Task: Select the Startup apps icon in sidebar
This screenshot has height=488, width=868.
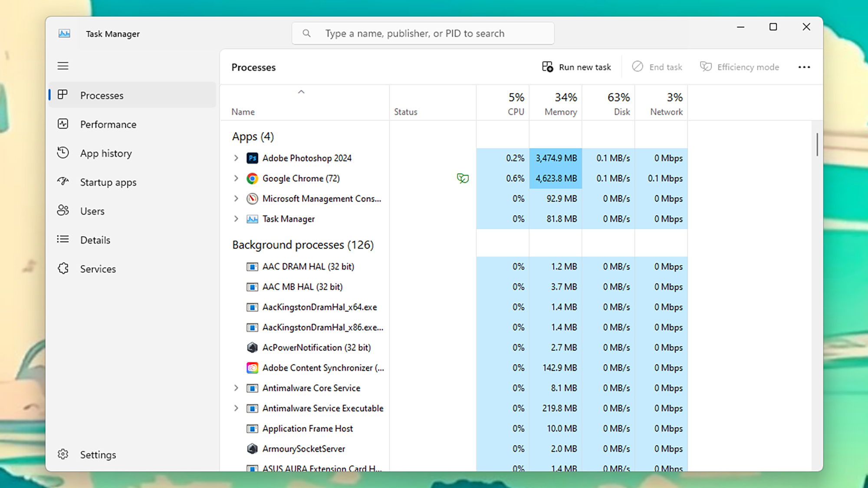Action: pos(63,182)
